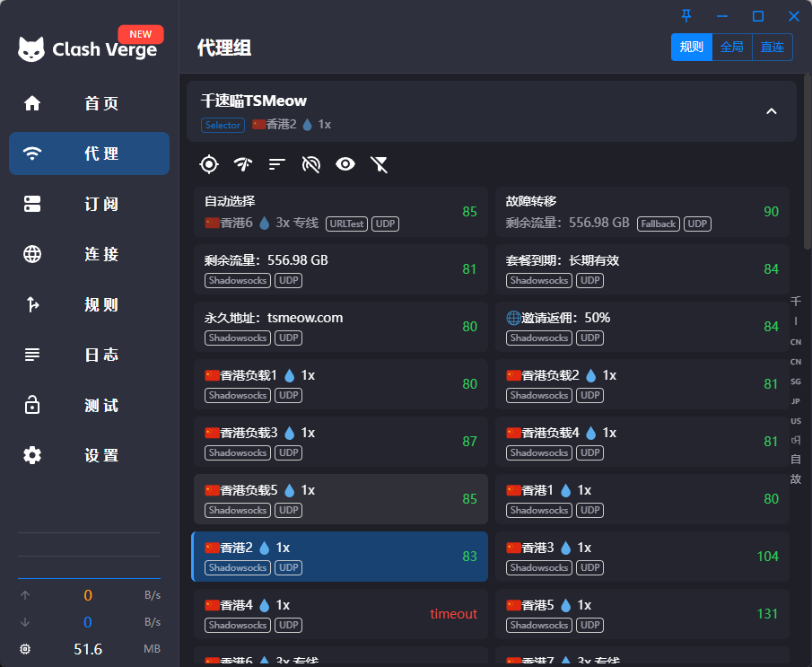Switch to 直连 mode button

[773, 48]
